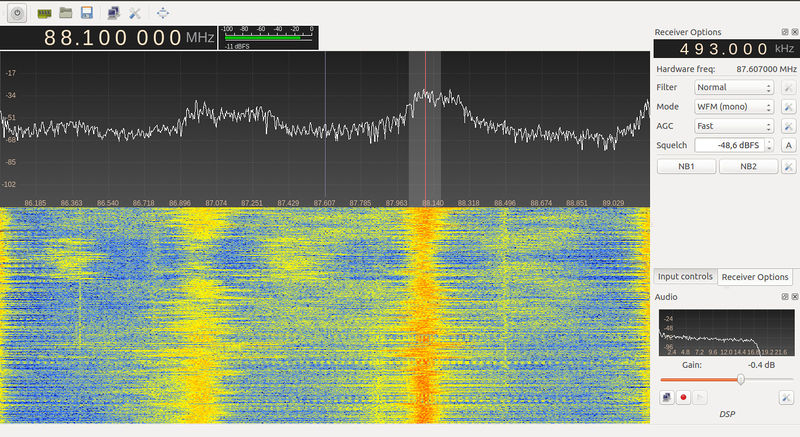Toggle the DSP power button
800x437 pixels.
pyautogui.click(x=15, y=12)
